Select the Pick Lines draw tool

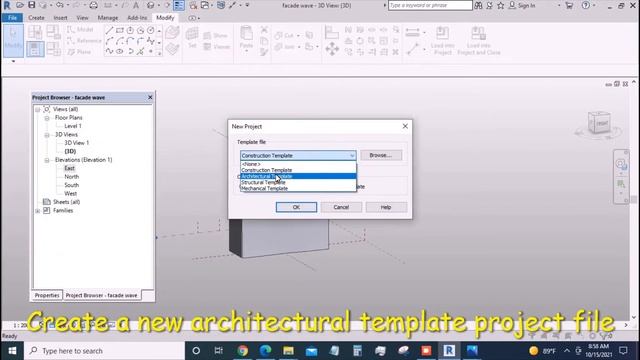(x=140, y=51)
